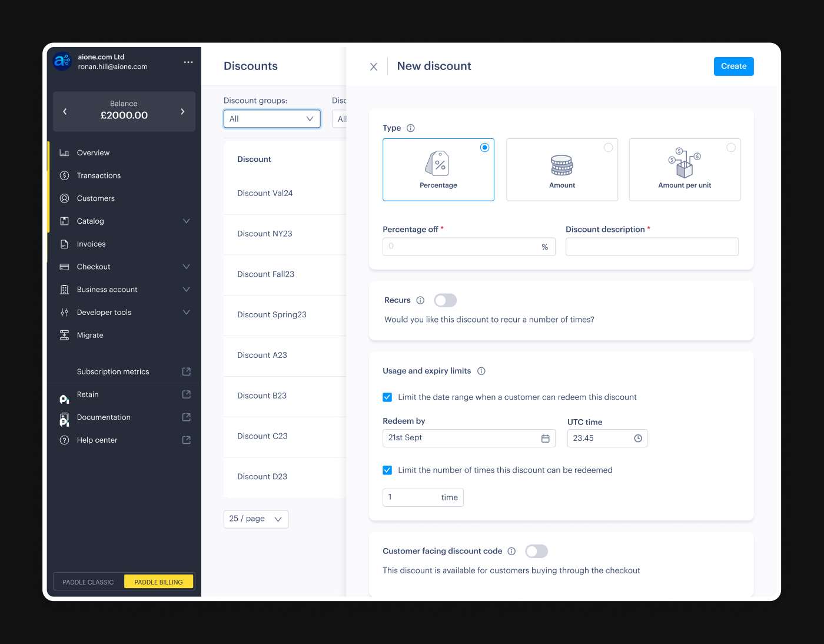Uncheck the limit date range checkbox
The image size is (824, 644).
click(x=387, y=397)
